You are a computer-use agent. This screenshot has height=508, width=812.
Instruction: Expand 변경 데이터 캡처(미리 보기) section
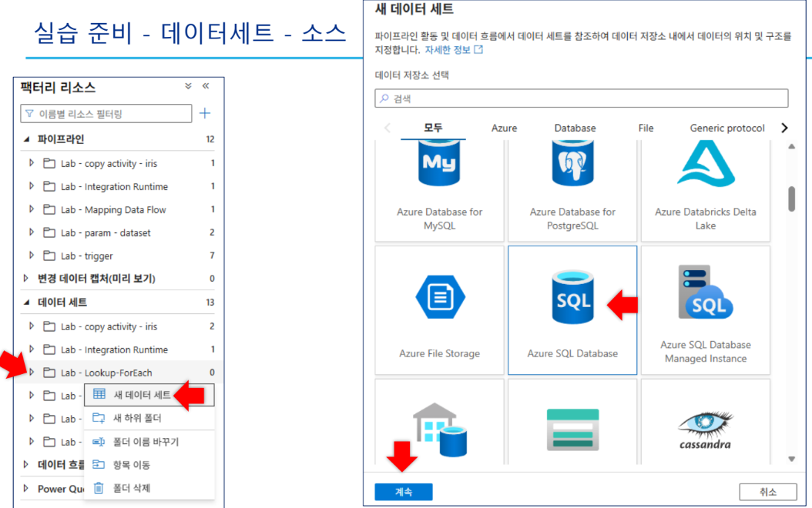point(25,279)
